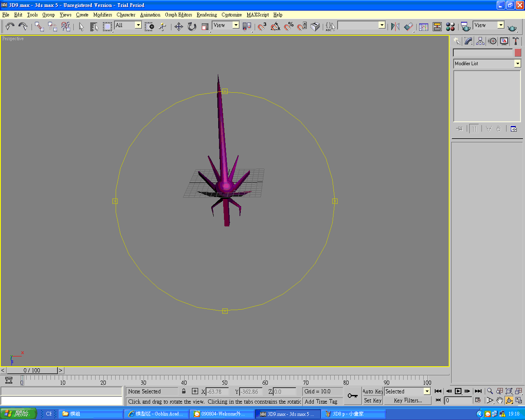Activate the Select and Move tool

pos(178,27)
